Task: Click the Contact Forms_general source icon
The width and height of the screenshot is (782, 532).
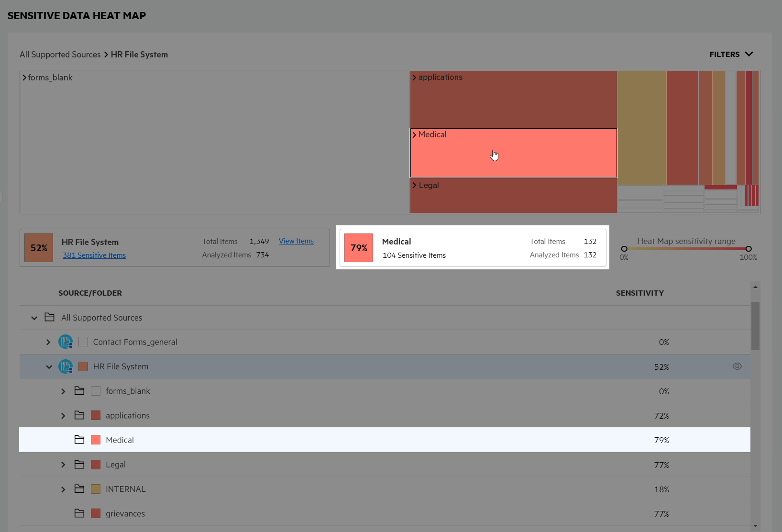Action: pyautogui.click(x=66, y=342)
